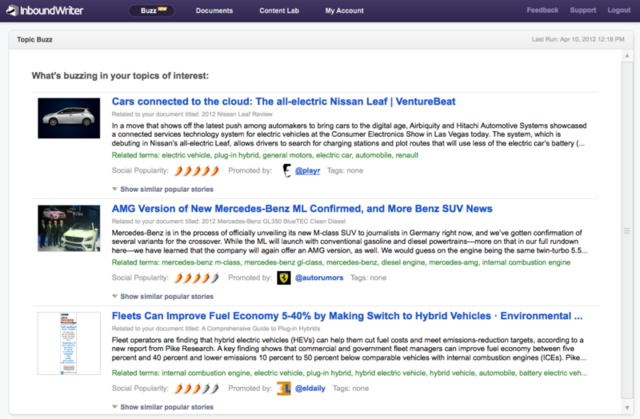Viewport: 640px width, 419px height.
Task: Go to Content Lab
Action: pos(279,11)
